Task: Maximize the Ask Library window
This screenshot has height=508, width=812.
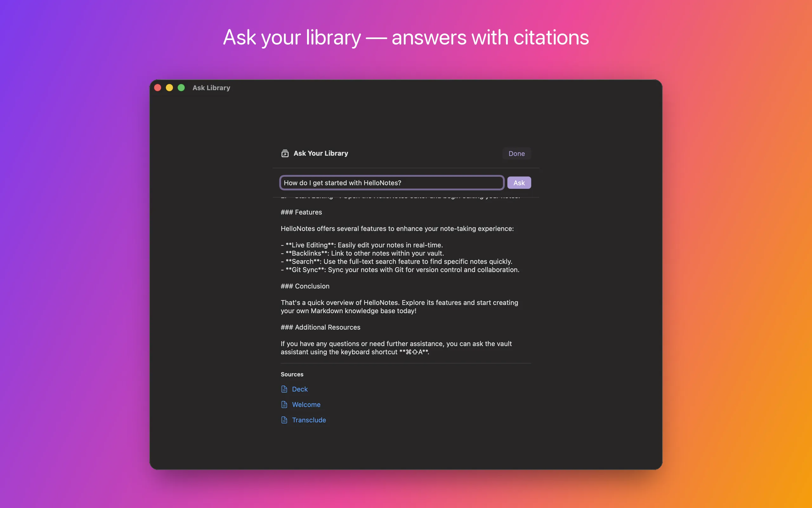Action: coord(181,88)
